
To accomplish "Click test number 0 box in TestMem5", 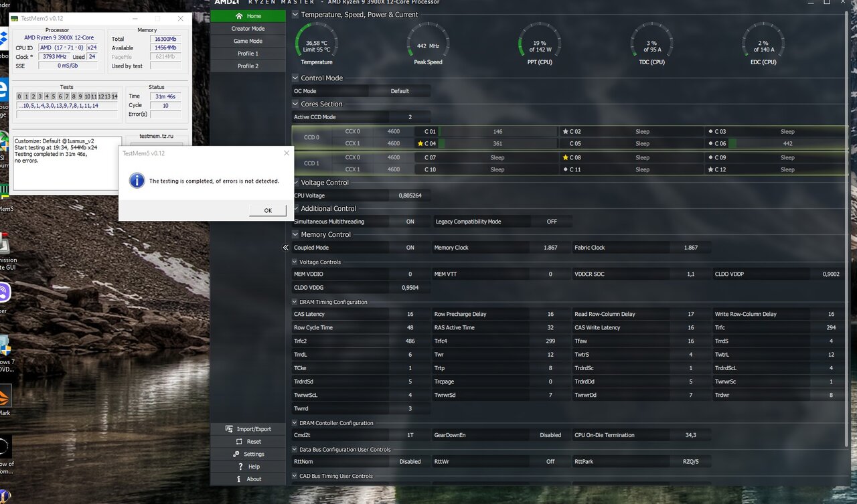I will [19, 96].
